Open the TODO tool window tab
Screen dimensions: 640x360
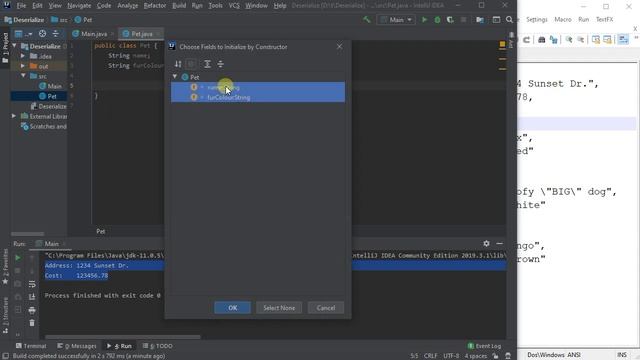click(x=158, y=346)
